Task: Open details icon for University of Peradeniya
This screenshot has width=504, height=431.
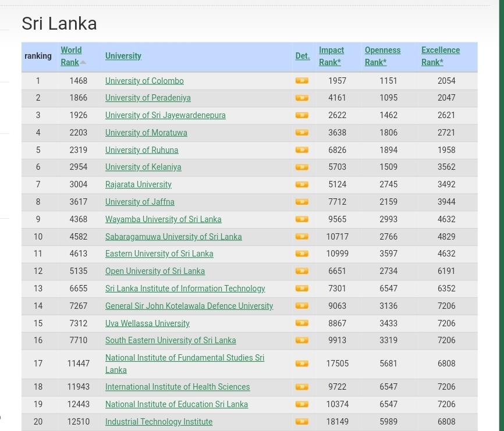Action: pyautogui.click(x=301, y=98)
